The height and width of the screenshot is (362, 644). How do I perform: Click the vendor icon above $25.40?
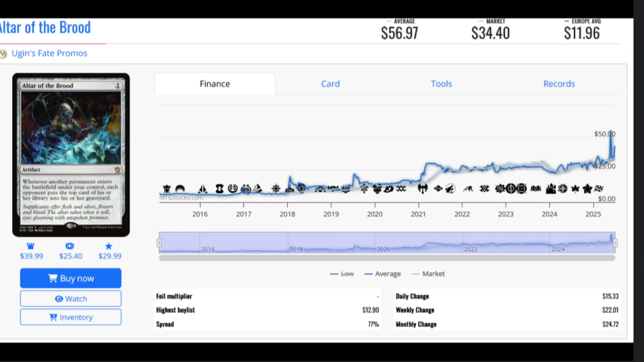(x=69, y=246)
